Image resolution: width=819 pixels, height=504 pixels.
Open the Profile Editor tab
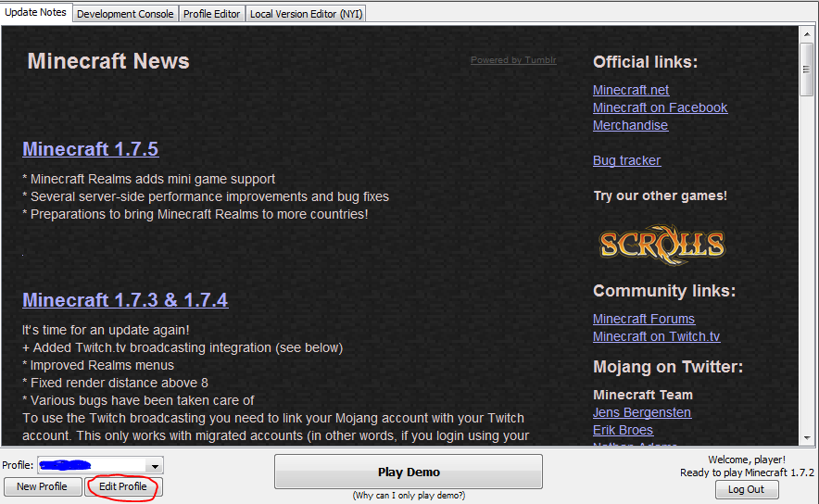(211, 14)
